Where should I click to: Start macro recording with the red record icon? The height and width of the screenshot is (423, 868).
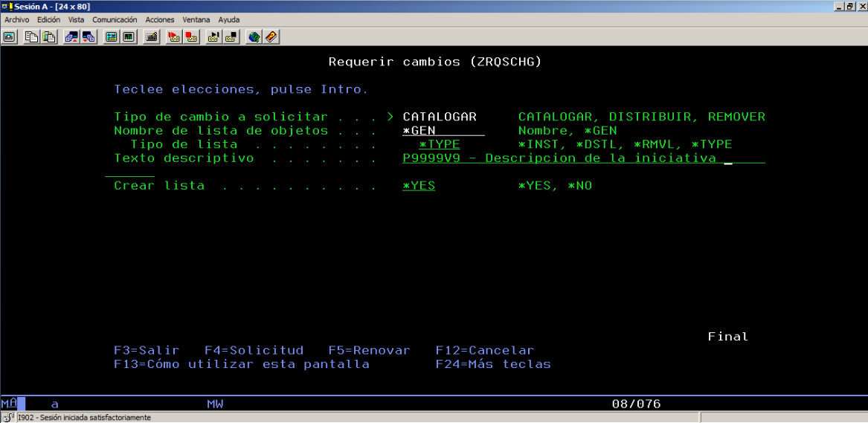tap(174, 36)
